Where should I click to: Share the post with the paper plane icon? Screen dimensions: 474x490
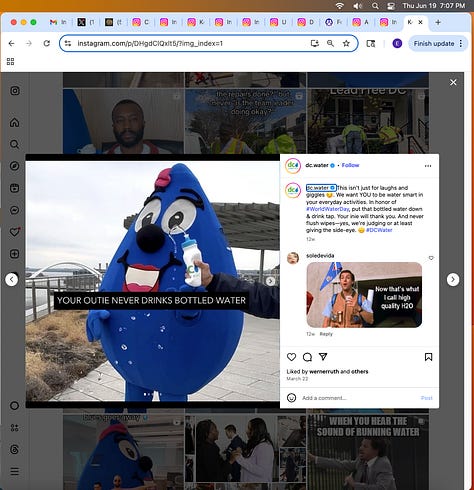tap(323, 357)
